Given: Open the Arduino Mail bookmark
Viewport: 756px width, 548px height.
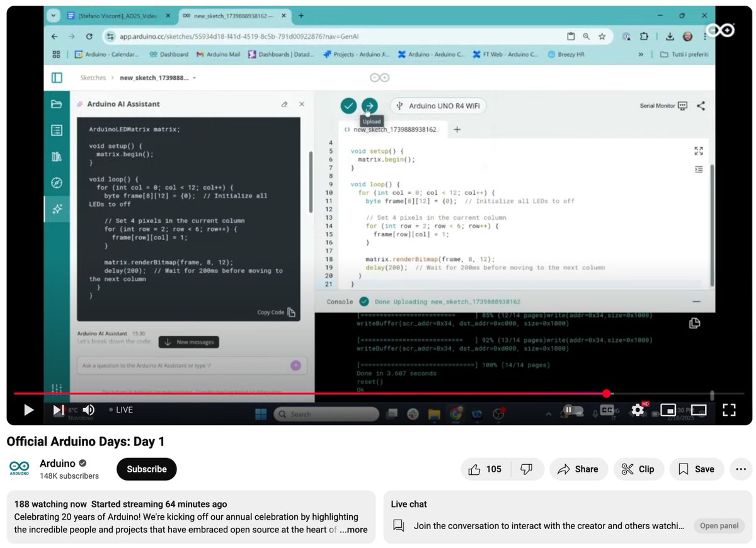Looking at the screenshot, I should coord(219,55).
